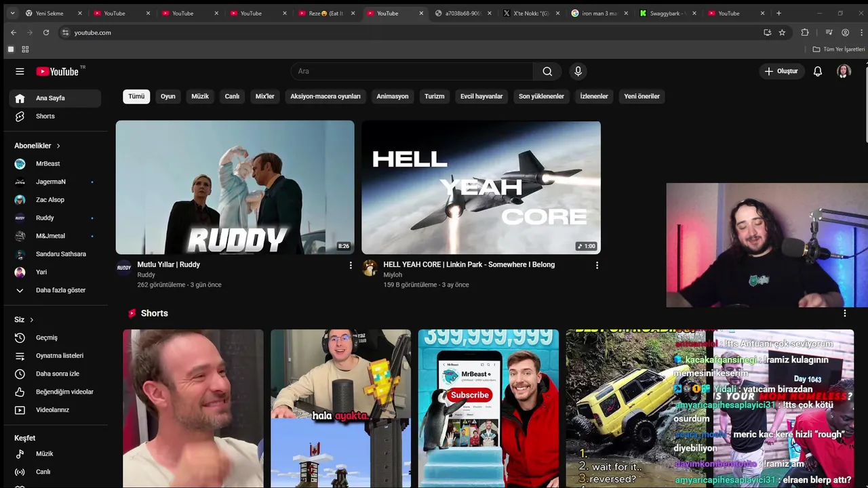Click HELL YEAH CORE video title
868x488 pixels.
point(469,265)
